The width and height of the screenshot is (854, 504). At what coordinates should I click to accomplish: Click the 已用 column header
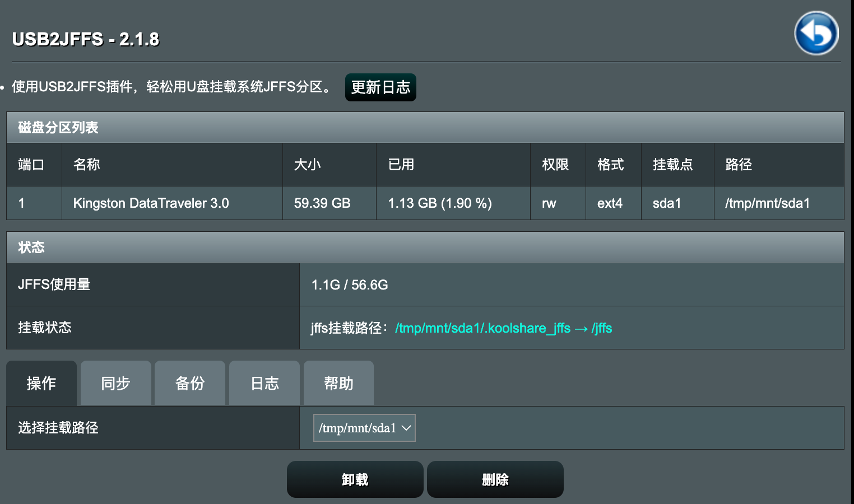coord(401,165)
